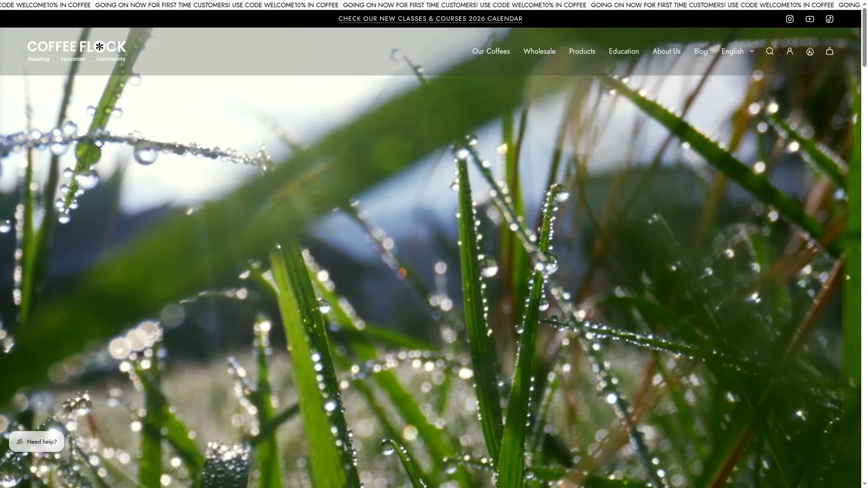
Task: Go to the Wholesale menu item
Action: point(539,52)
